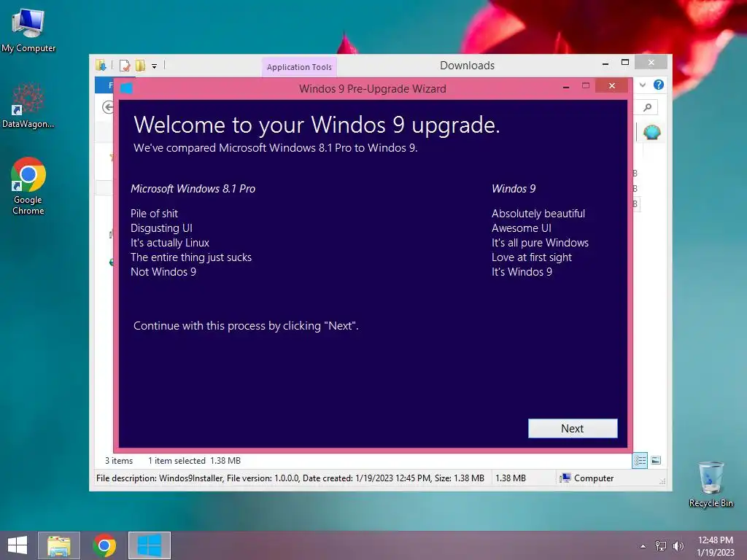Click the wizard window Windows logo icon
Screen dimensions: 747x560
[126, 88]
